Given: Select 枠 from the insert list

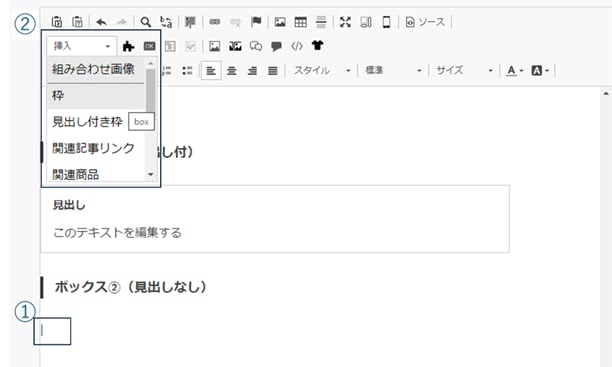Looking at the screenshot, I should [x=96, y=96].
